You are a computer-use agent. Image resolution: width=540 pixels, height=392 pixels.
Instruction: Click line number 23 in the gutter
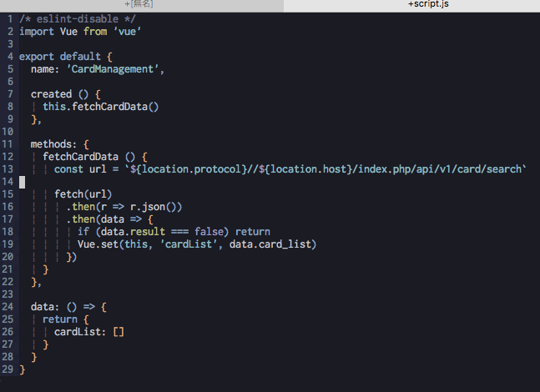click(8, 294)
